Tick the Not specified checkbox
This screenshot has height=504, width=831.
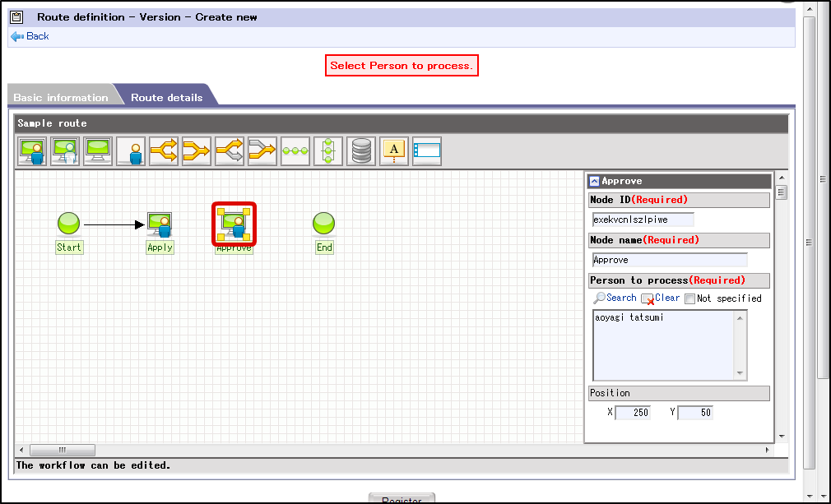(689, 299)
